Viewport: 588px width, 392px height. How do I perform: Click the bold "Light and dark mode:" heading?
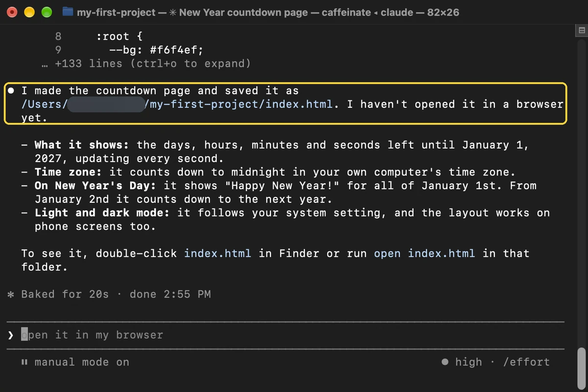[102, 213]
